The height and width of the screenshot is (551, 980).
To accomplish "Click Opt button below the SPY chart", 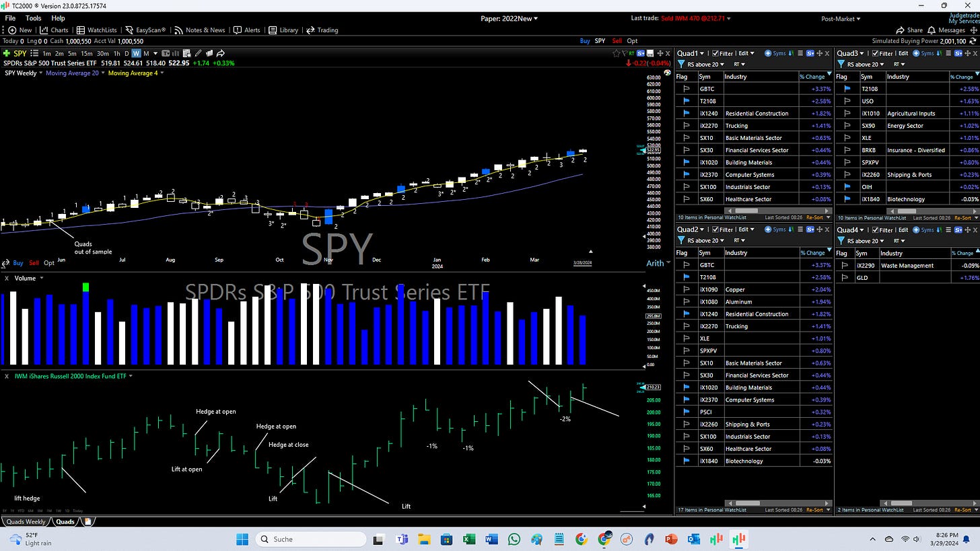I will point(48,263).
